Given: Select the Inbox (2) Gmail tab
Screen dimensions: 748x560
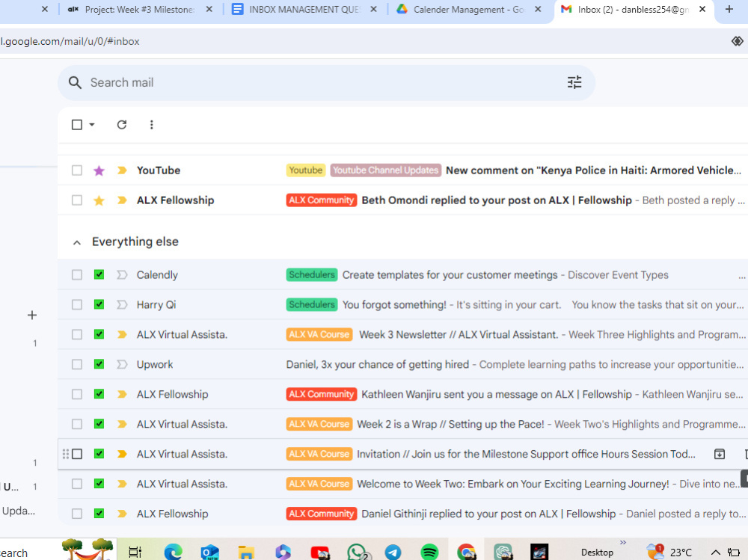Looking at the screenshot, I should (x=634, y=10).
